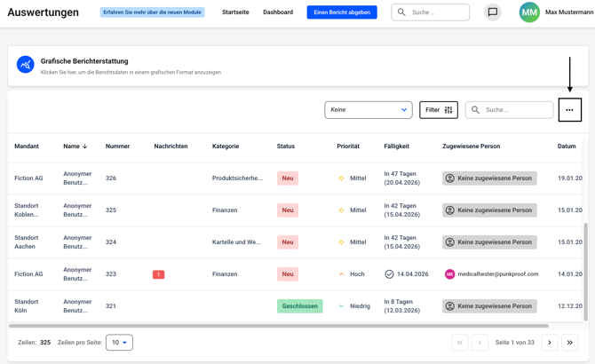Screen dimensions: 595x364
Task: Click the Geschlossen status of report 321
Action: coord(299,306)
